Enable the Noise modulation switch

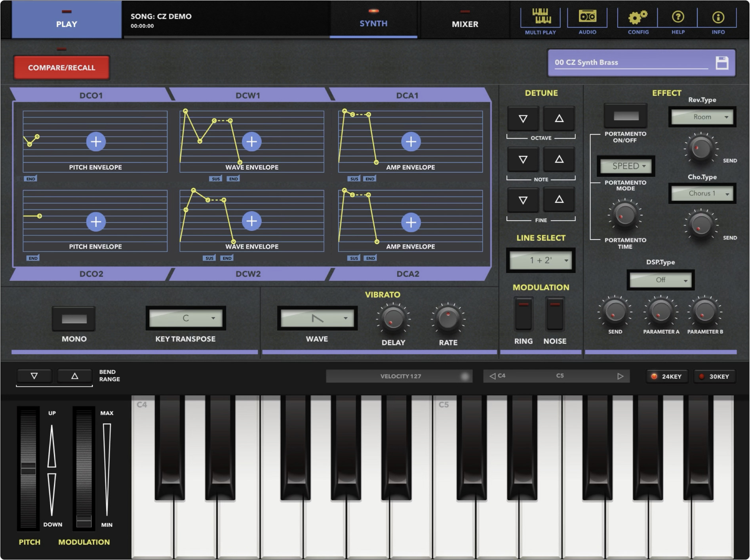555,314
